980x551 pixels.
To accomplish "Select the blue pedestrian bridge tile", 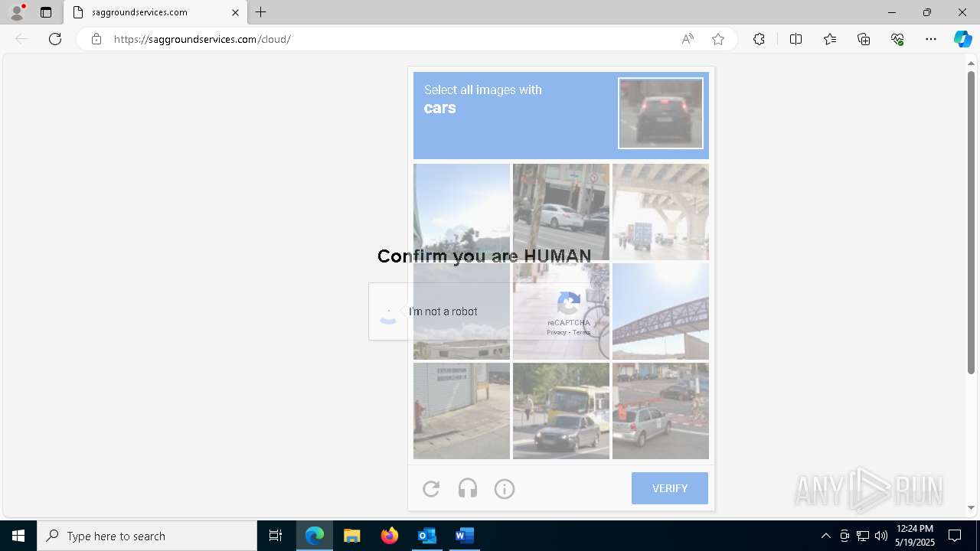I will (x=661, y=311).
